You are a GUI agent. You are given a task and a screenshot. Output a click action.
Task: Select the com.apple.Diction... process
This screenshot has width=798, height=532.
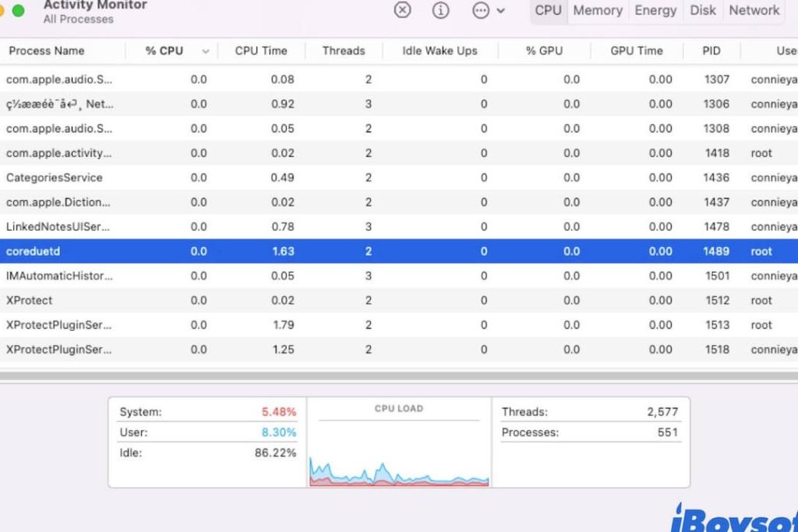(x=399, y=202)
